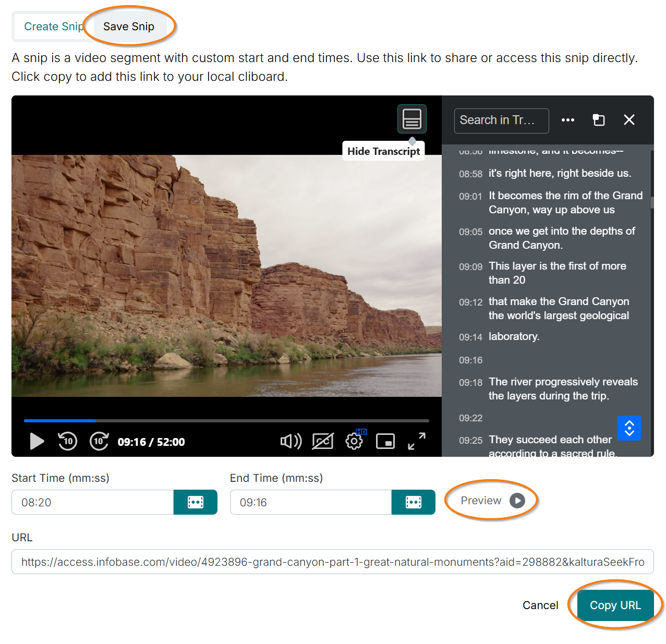
Task: Detach the transcript panel to popout
Action: pyautogui.click(x=598, y=120)
